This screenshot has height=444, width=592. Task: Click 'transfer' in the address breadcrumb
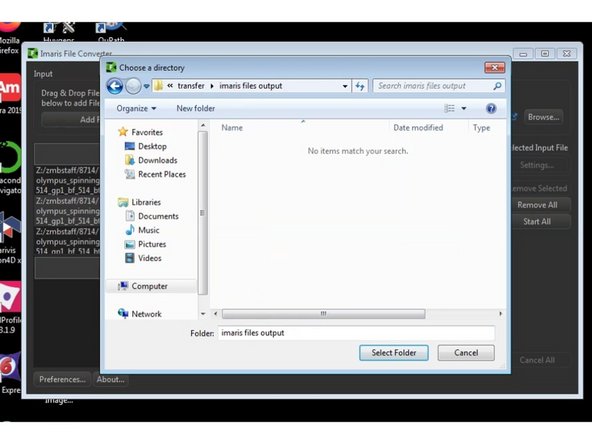191,86
